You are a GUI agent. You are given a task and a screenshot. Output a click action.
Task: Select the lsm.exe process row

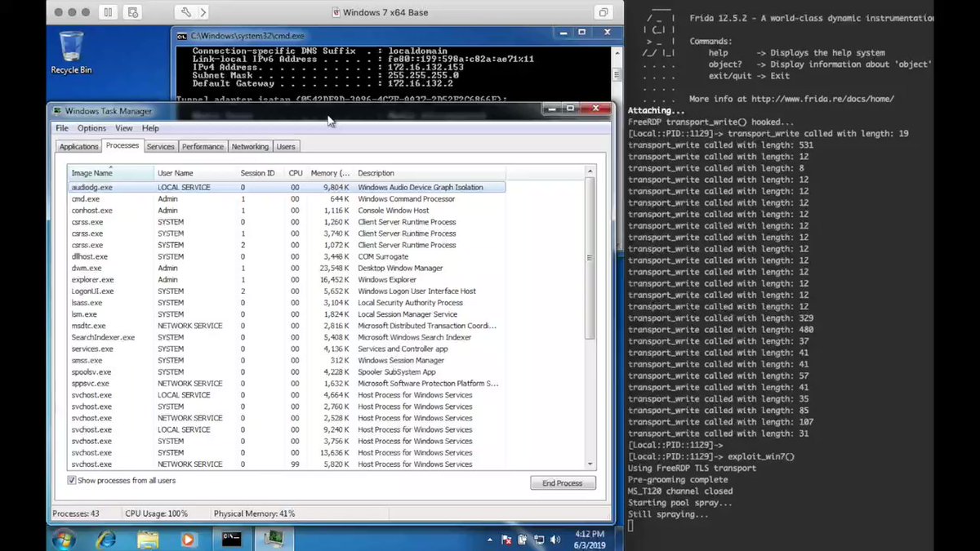click(287, 313)
